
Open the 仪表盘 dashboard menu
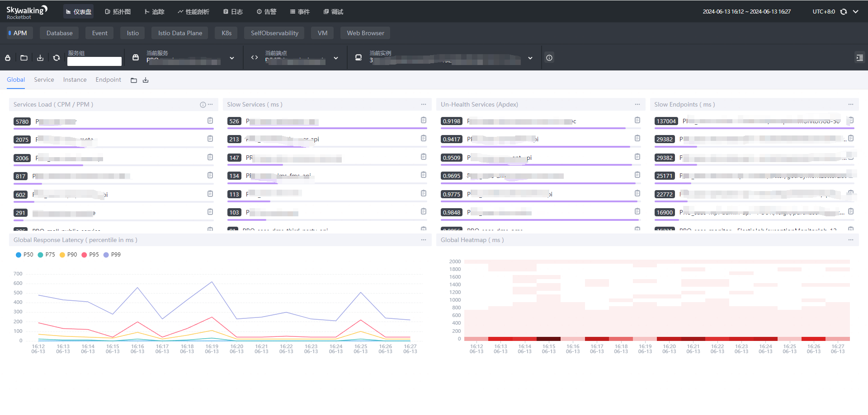[79, 12]
